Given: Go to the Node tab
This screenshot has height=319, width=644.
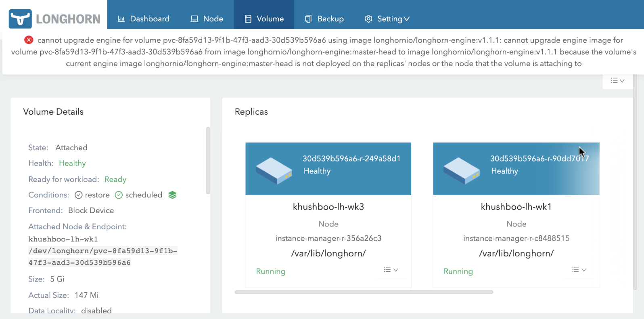Looking at the screenshot, I should pyautogui.click(x=207, y=19).
